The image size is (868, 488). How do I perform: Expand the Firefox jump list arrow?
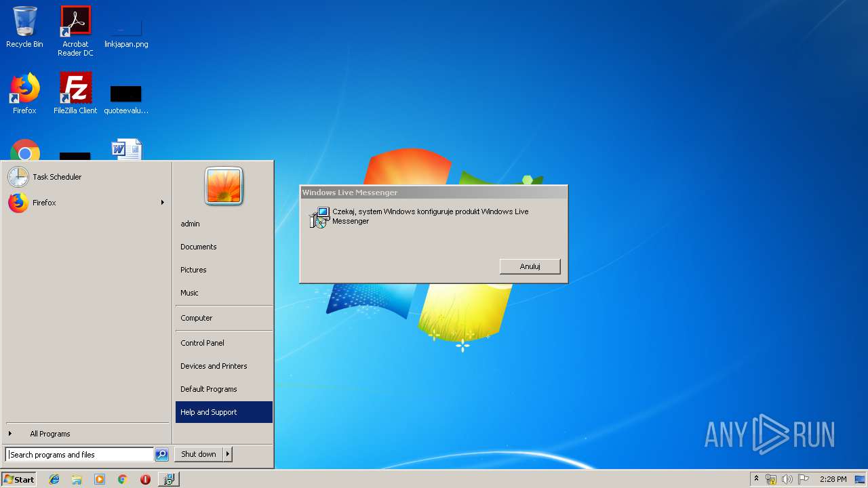coord(162,203)
